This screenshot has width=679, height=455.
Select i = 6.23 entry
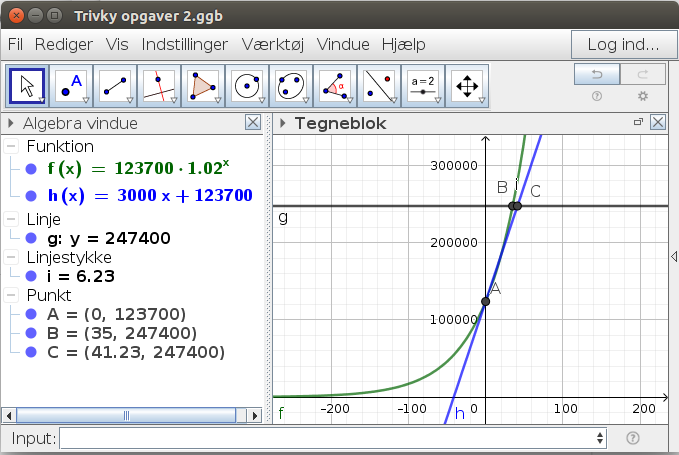(x=81, y=276)
